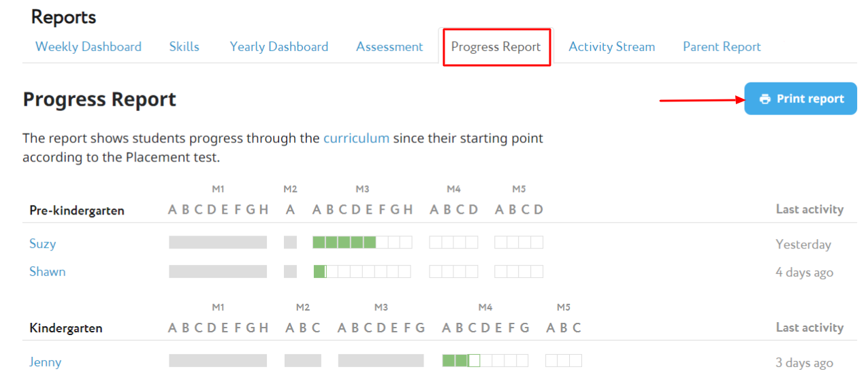Open the Yearly Dashboard tab
This screenshot has height=378, width=868.
click(x=279, y=47)
